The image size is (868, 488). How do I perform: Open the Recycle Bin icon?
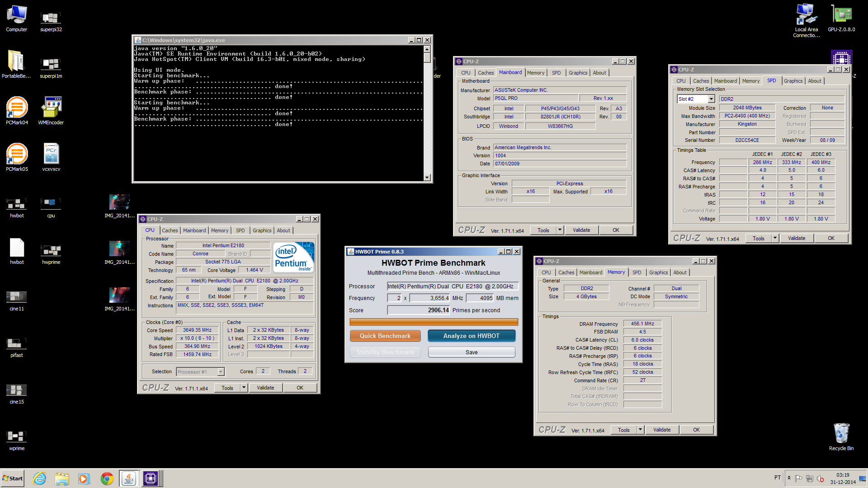pyautogui.click(x=841, y=437)
